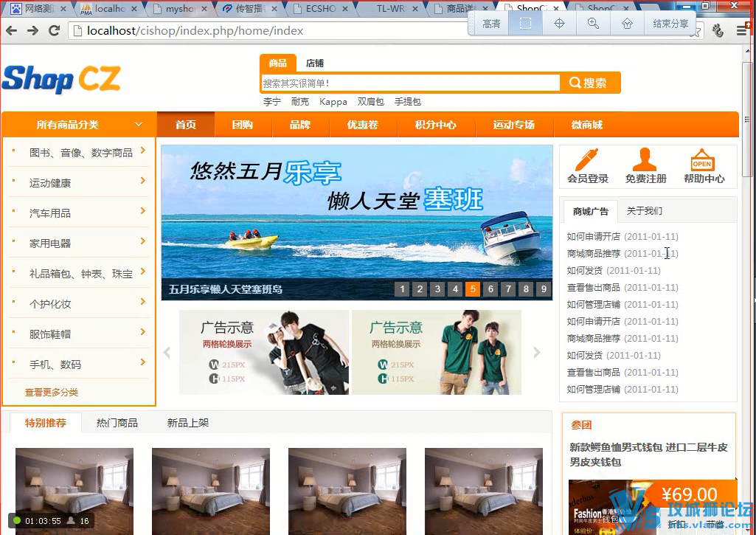This screenshot has width=756, height=535.
Task: Click the 高清 sharing toolbar button
Action: [x=490, y=24]
